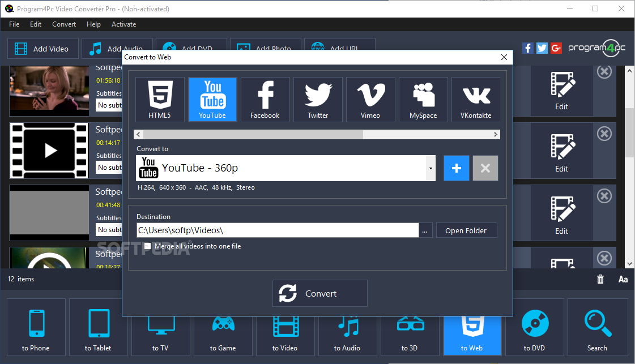The width and height of the screenshot is (635, 364).
Task: Click the Convert button in dialog
Action: 320,293
